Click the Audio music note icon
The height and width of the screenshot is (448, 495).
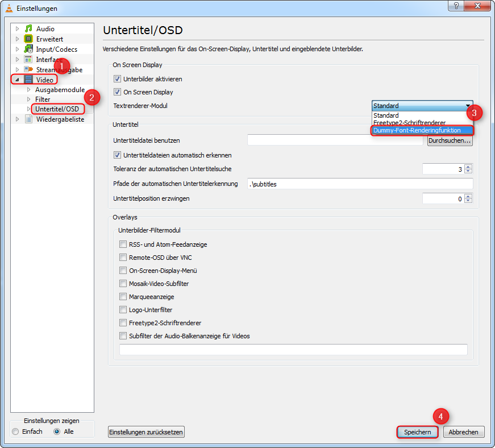pos(28,29)
